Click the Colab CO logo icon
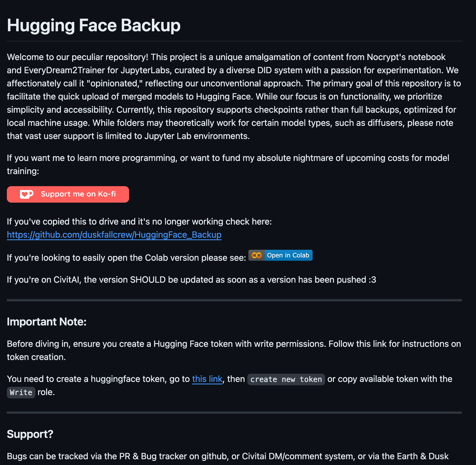 tap(257, 255)
